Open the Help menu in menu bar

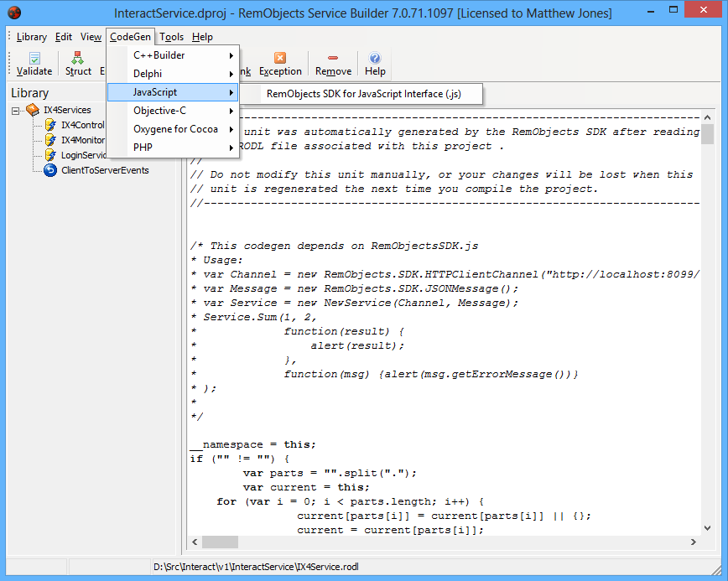click(202, 37)
